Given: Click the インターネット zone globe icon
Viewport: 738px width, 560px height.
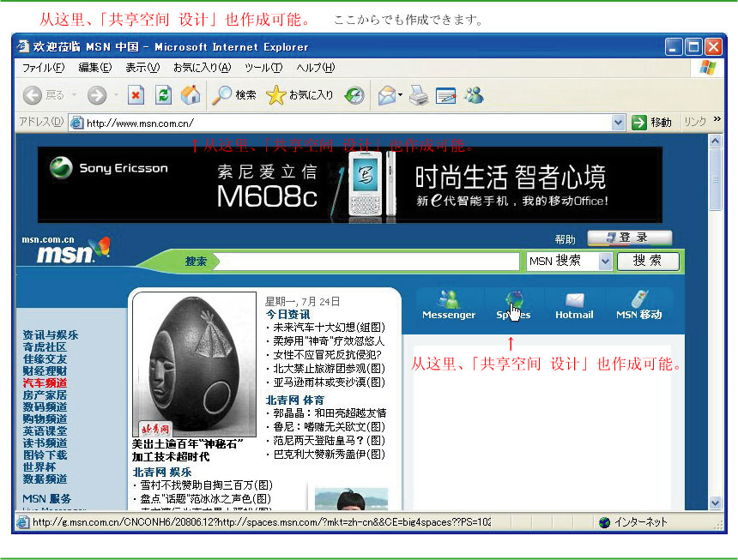Looking at the screenshot, I should [x=605, y=522].
